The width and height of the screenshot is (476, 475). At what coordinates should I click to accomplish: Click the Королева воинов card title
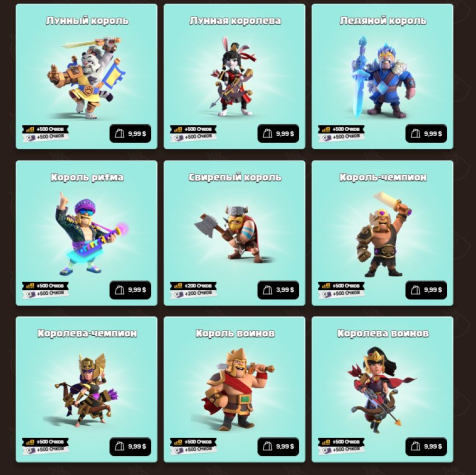click(x=383, y=333)
